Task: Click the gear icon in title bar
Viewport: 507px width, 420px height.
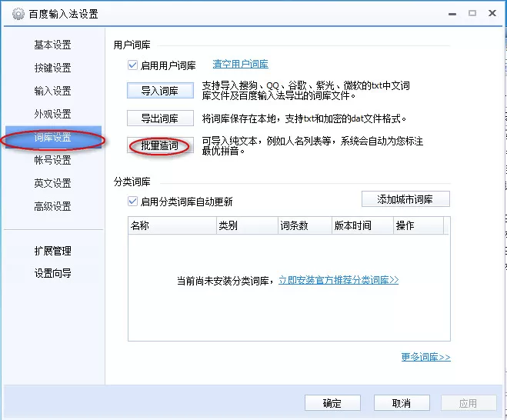Action: [x=18, y=14]
